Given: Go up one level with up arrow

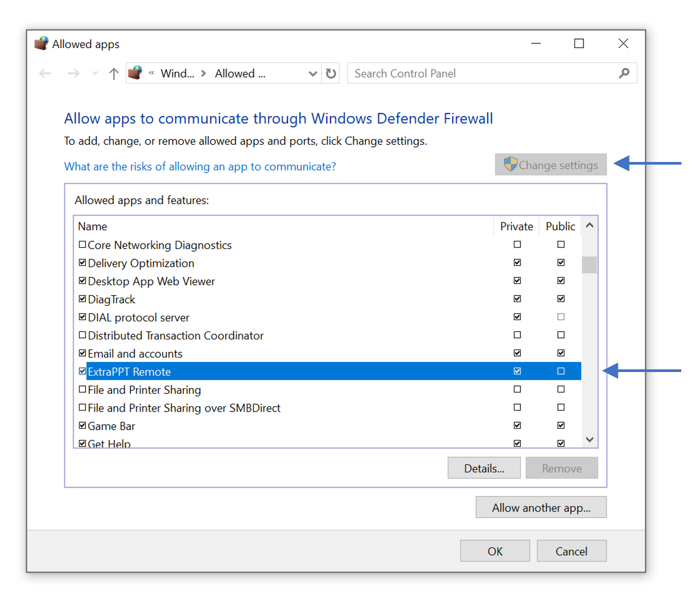Looking at the screenshot, I should click(113, 73).
